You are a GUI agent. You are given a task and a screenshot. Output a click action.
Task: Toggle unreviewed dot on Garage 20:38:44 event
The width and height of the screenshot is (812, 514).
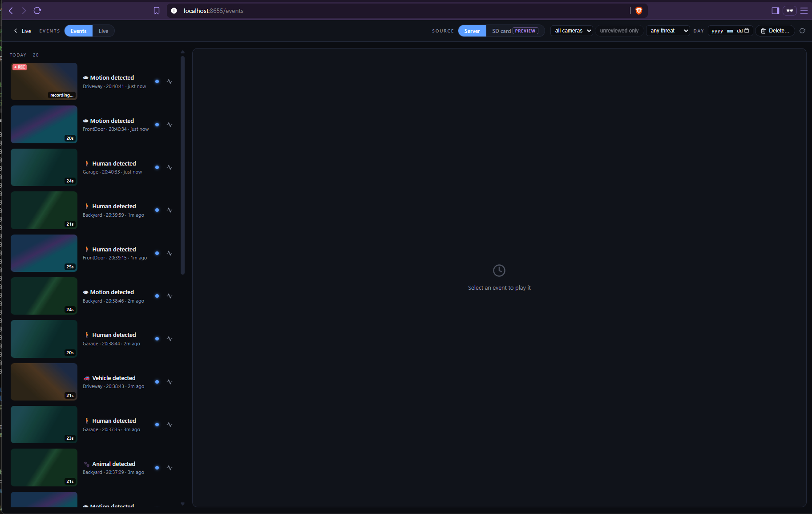[x=157, y=339]
